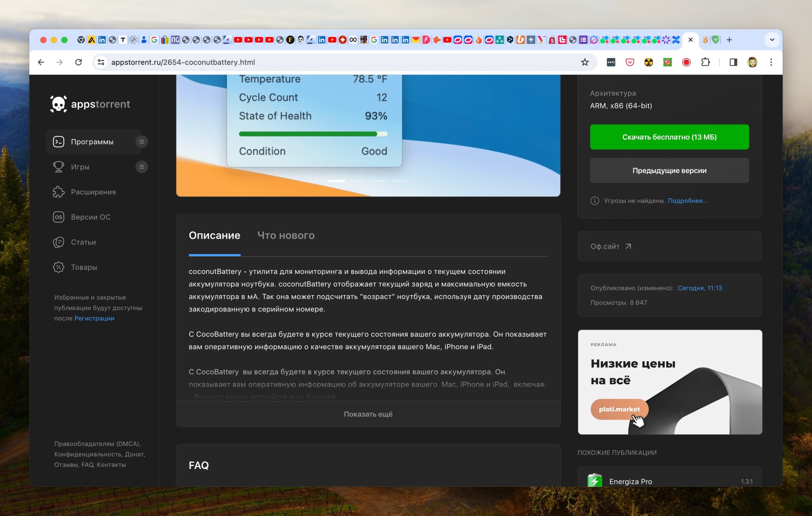The height and width of the screenshot is (516, 812).
Task: Click the yellow radiation extension icon
Action: 649,62
